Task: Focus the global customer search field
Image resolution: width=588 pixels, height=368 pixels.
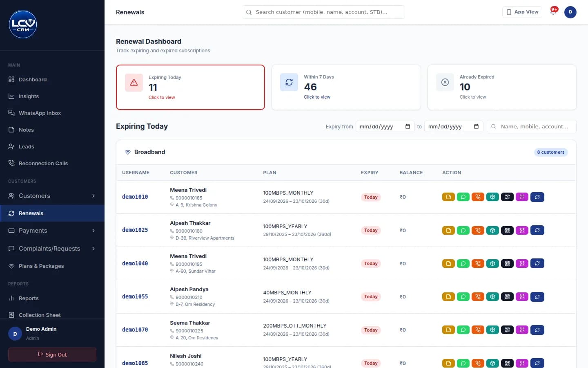Action: tap(323, 12)
